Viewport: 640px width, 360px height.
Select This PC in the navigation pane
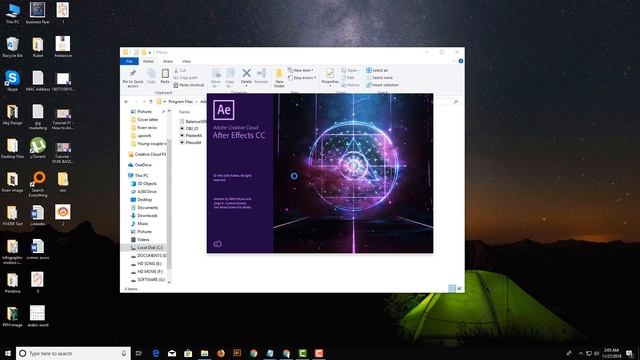(138, 176)
